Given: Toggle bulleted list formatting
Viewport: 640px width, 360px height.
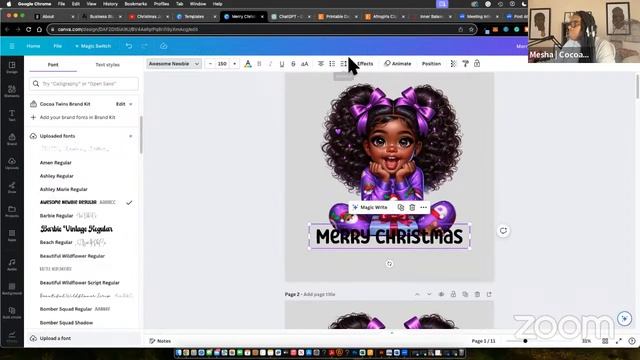Looking at the screenshot, I should tap(332, 64).
